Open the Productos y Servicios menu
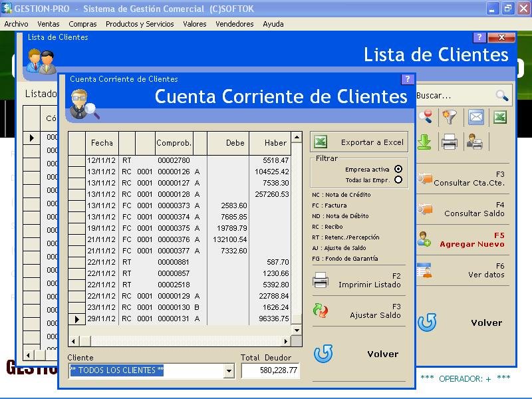The width and height of the screenshot is (532, 399). (140, 24)
